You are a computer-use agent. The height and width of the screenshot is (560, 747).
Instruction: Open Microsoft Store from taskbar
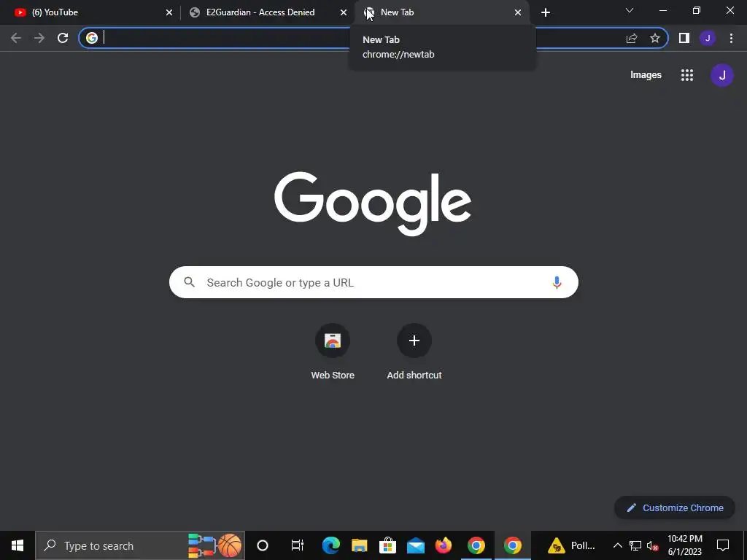click(x=388, y=545)
